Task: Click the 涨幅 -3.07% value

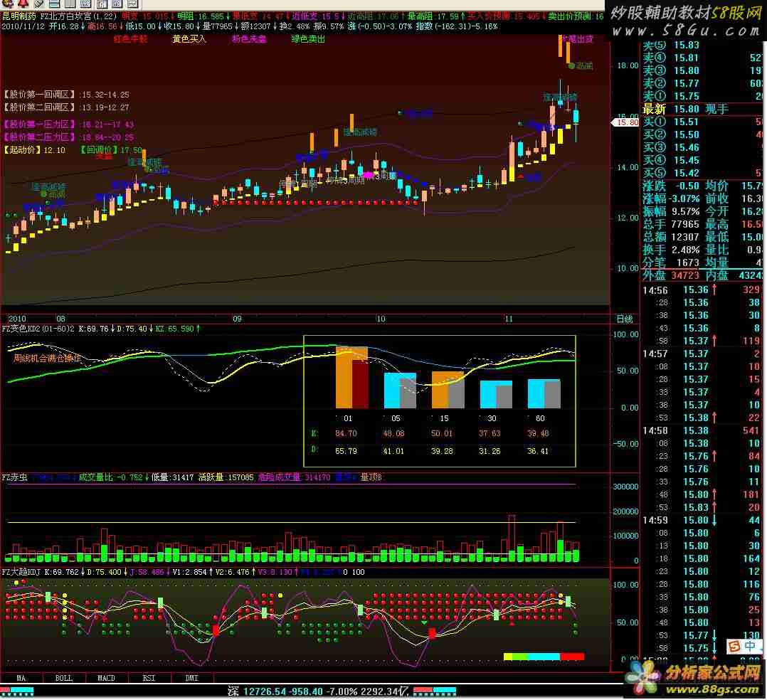Action: click(x=685, y=198)
